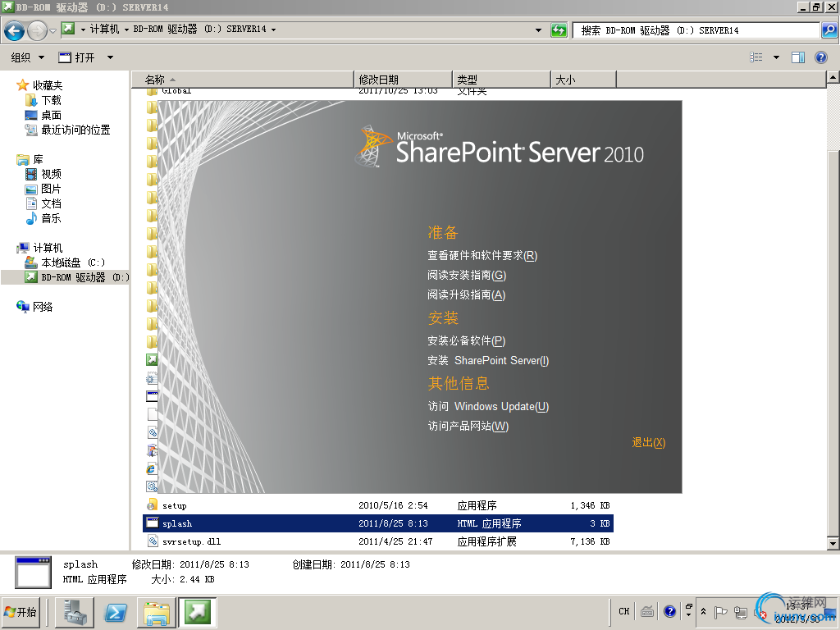Open the view options dropdown arrow
This screenshot has width=840, height=630.
[776, 57]
